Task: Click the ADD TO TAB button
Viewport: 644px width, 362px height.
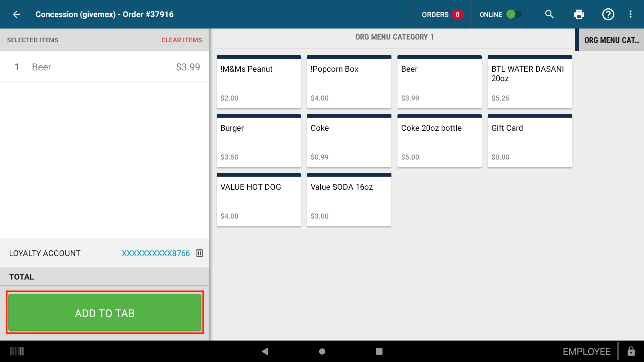Action: pyautogui.click(x=105, y=313)
